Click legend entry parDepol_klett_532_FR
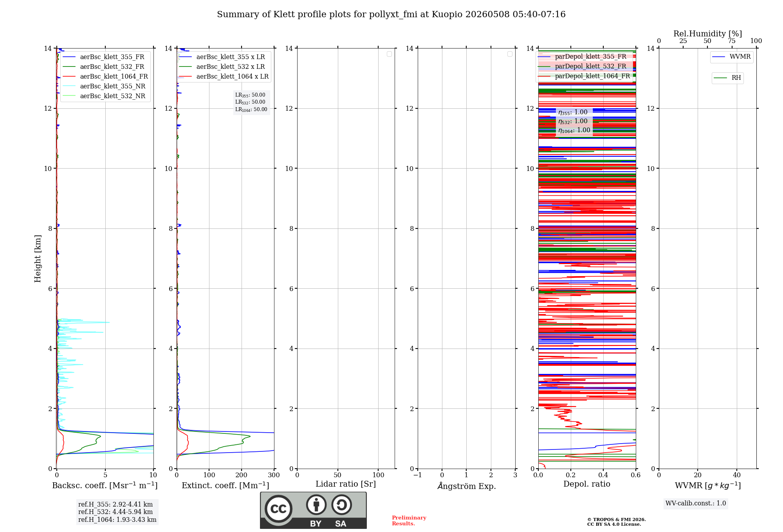783x532 pixels. [582, 66]
